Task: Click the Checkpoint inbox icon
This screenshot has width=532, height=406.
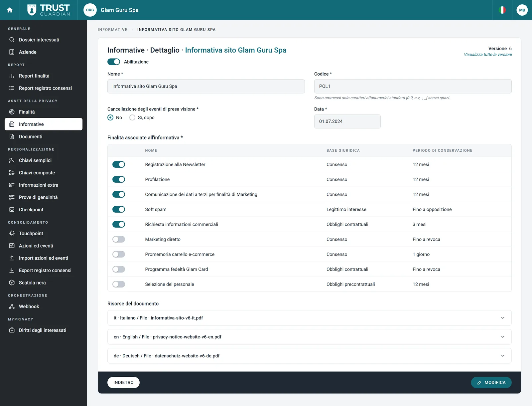Action: coord(12,210)
